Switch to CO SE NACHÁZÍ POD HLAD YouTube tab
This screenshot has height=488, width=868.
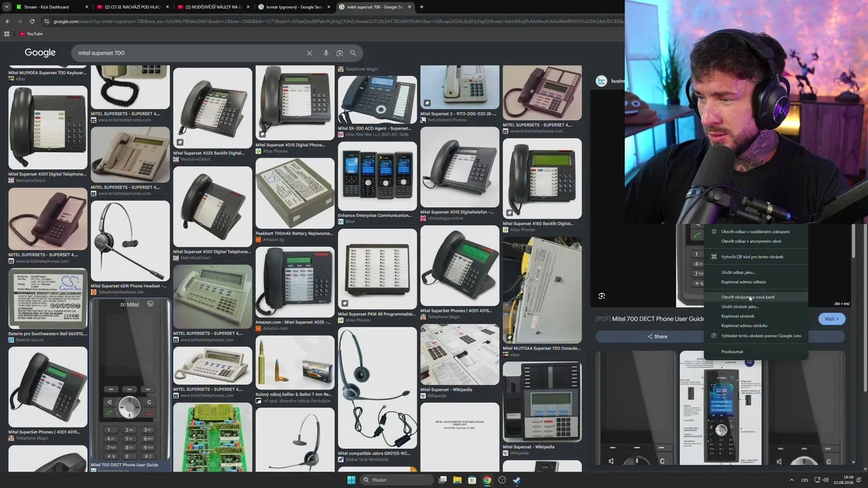coord(134,7)
